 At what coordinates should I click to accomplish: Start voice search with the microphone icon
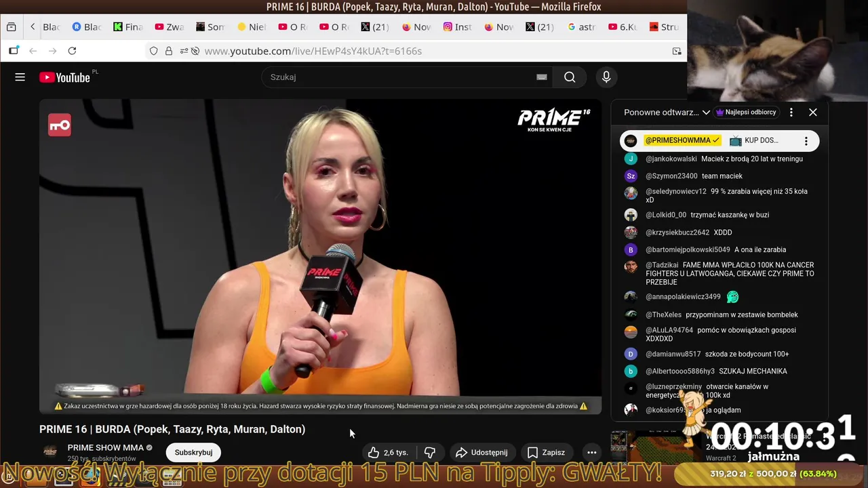(x=606, y=77)
